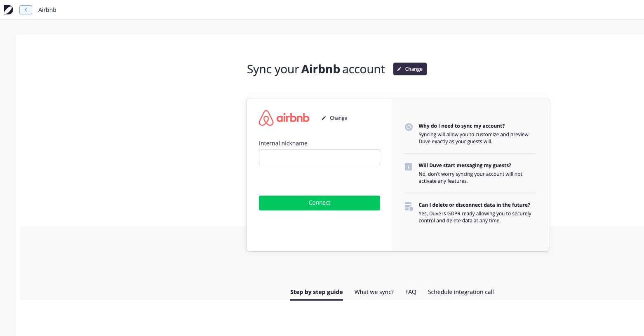Click the pencil icon in the dark Change button
Screen dimensions: 644x336
tap(399, 69)
